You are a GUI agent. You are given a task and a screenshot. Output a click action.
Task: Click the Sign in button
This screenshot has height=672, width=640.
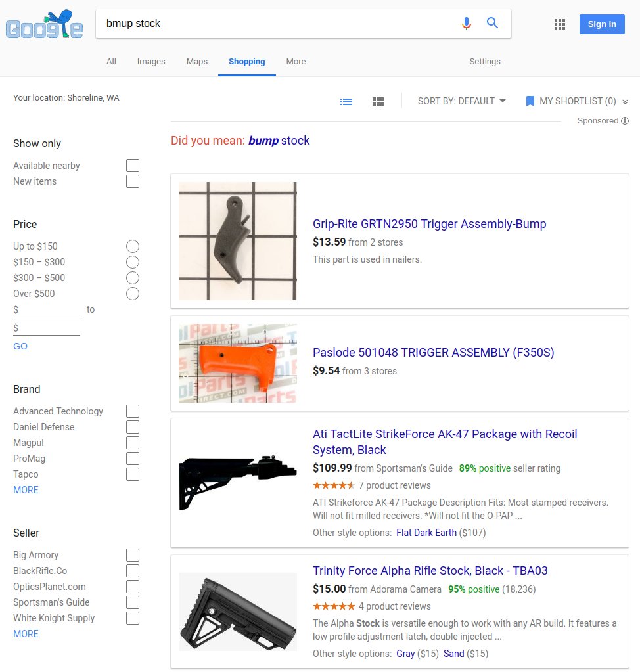click(602, 24)
